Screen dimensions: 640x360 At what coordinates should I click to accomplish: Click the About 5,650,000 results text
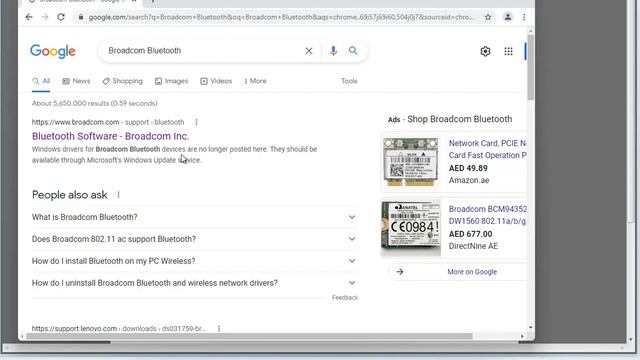tap(95, 103)
